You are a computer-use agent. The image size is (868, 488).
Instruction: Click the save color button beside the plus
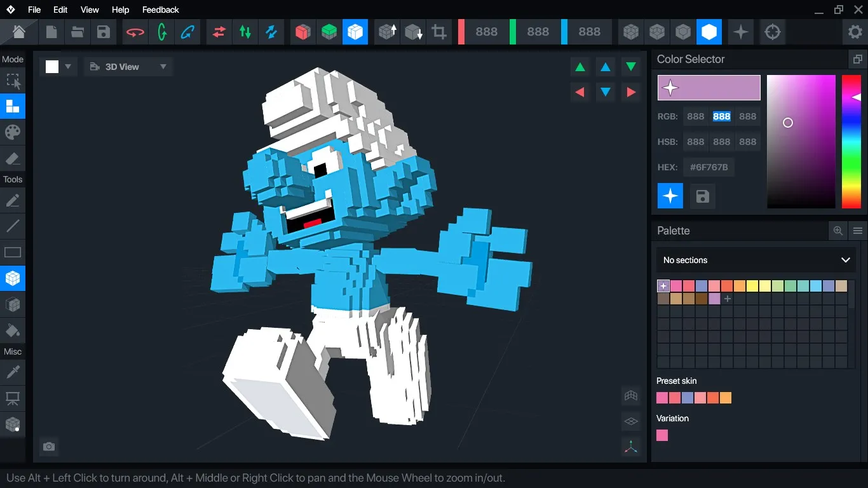[702, 196]
